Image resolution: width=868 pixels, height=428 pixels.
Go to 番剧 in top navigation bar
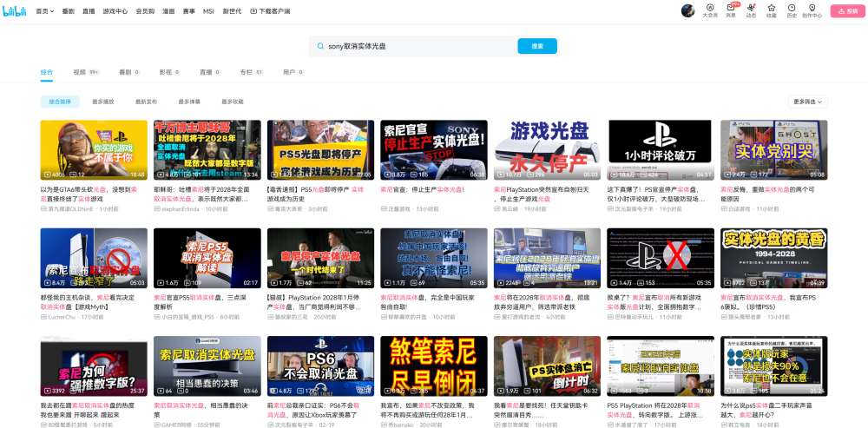[x=68, y=11]
